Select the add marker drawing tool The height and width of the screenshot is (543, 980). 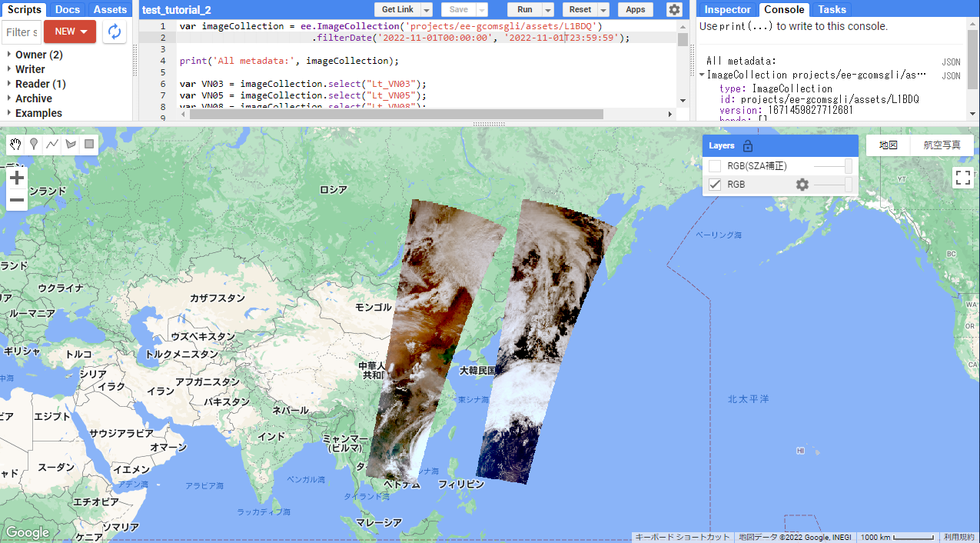click(35, 144)
